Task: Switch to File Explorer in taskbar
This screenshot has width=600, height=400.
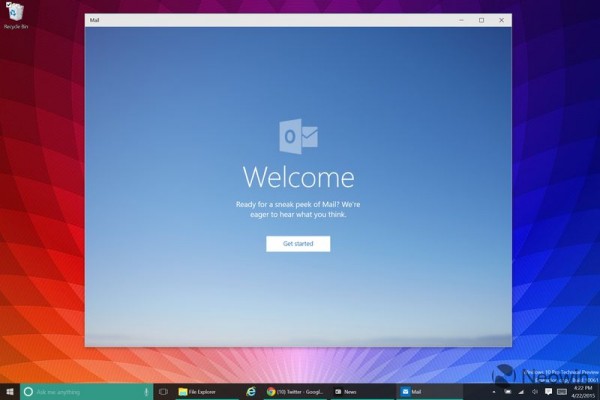Action: click(200, 391)
